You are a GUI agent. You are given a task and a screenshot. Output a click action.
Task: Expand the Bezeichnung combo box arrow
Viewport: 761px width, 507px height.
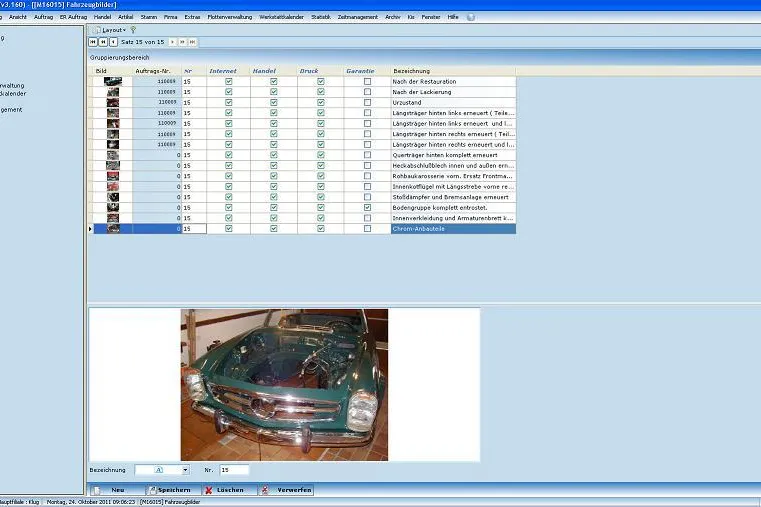[185, 470]
